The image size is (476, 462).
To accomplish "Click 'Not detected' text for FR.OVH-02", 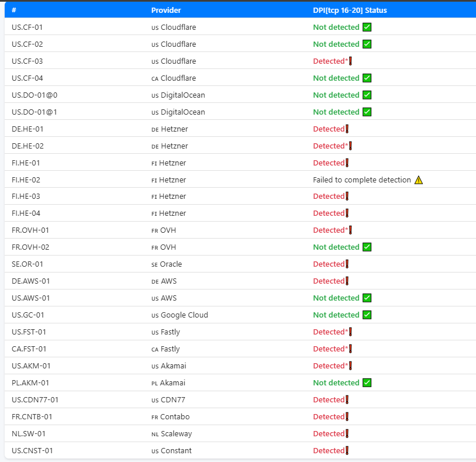I will pos(336,247).
